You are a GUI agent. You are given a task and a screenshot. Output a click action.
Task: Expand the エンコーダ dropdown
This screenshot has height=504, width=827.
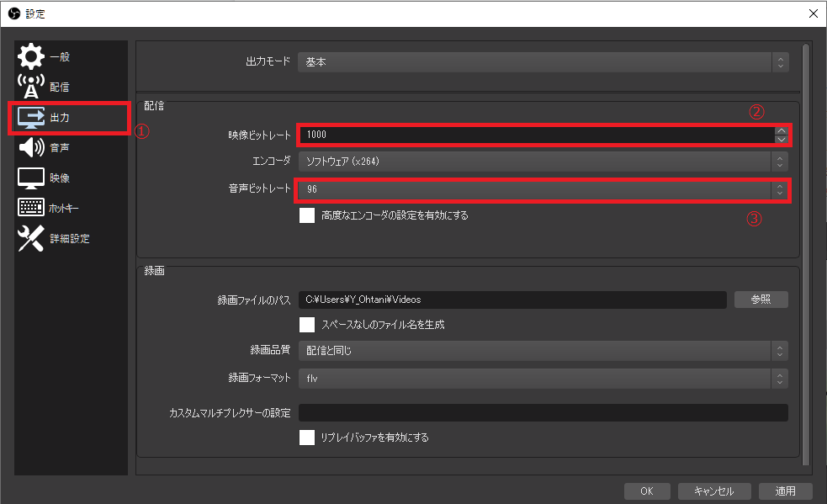543,160
